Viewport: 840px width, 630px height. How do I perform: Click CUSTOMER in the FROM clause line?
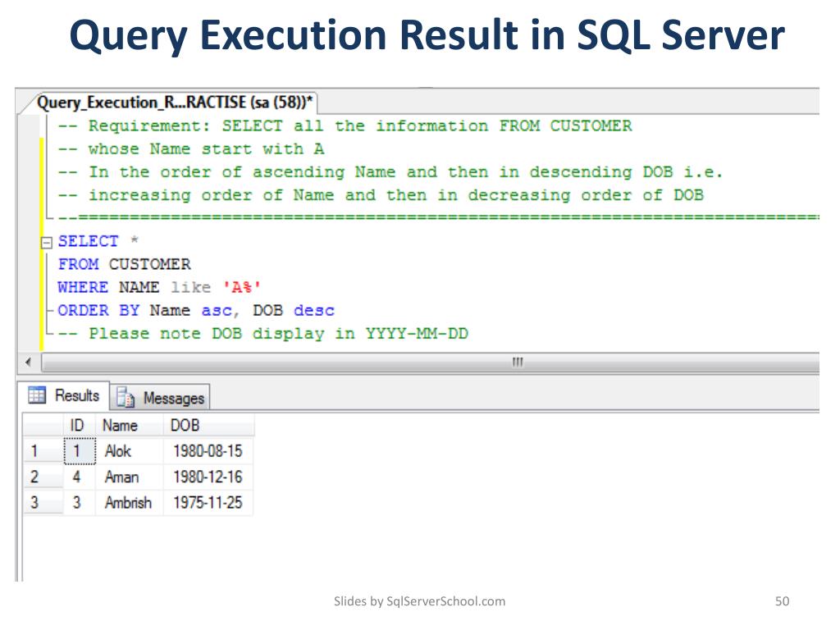point(149,264)
